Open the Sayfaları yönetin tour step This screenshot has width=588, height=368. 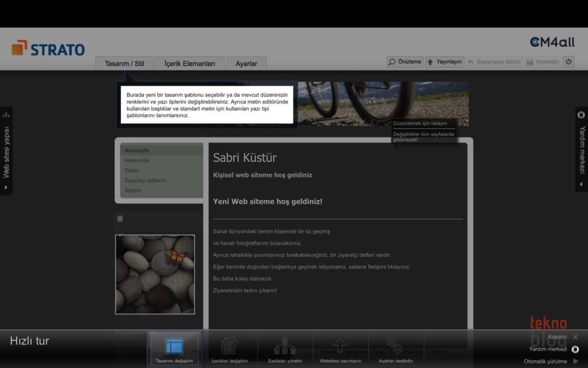click(285, 346)
